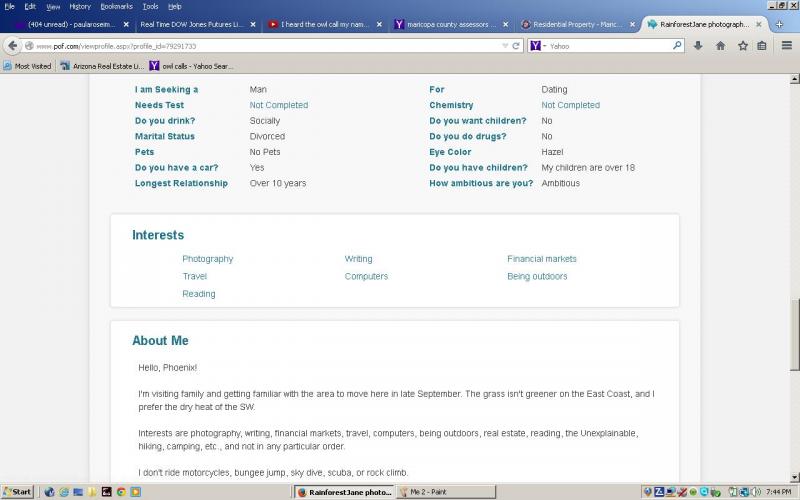Click the Not Completed link beside Needs Test
The height and width of the screenshot is (500, 800).
(279, 105)
